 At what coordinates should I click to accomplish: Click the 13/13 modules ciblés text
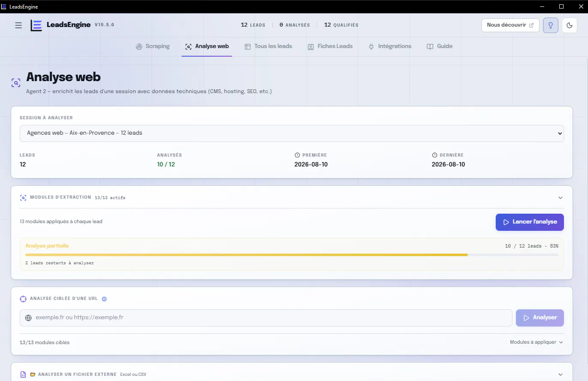[45, 342]
